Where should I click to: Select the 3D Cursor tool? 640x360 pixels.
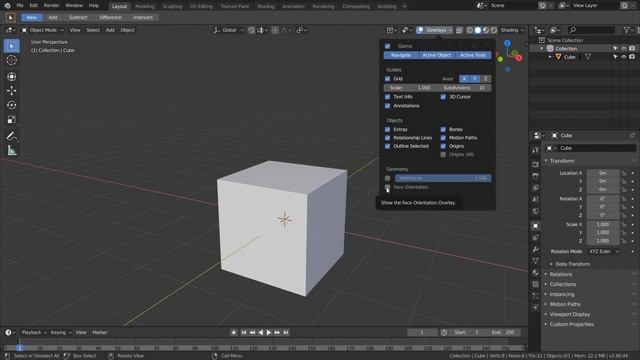pos(11,60)
